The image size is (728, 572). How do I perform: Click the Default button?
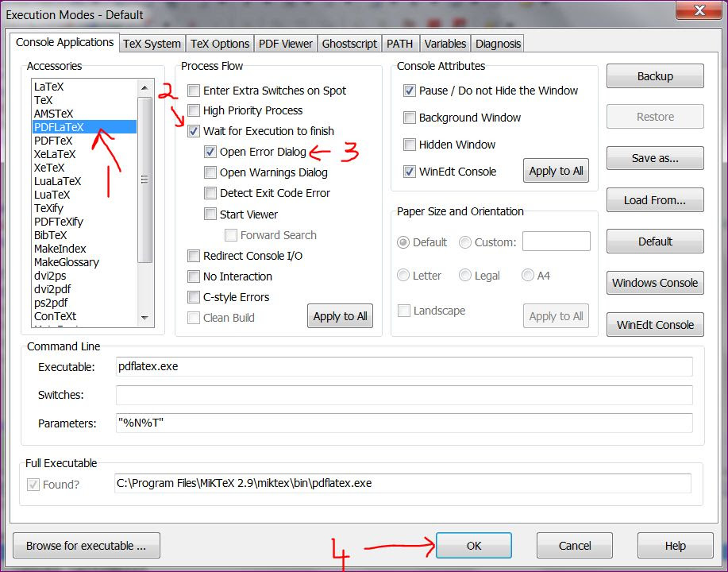(x=655, y=242)
